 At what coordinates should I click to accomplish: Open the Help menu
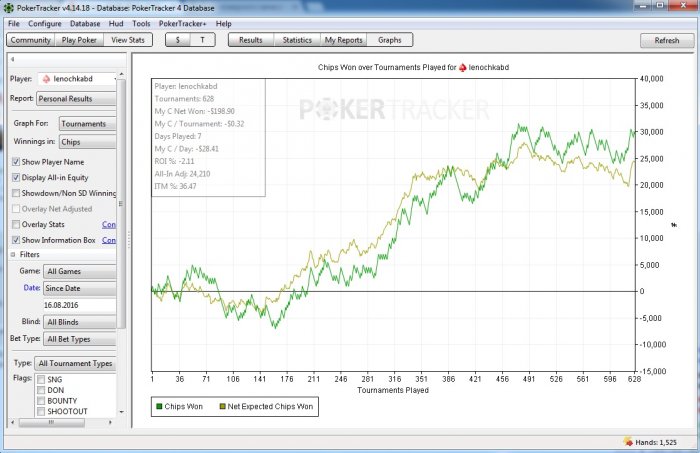pos(224,24)
